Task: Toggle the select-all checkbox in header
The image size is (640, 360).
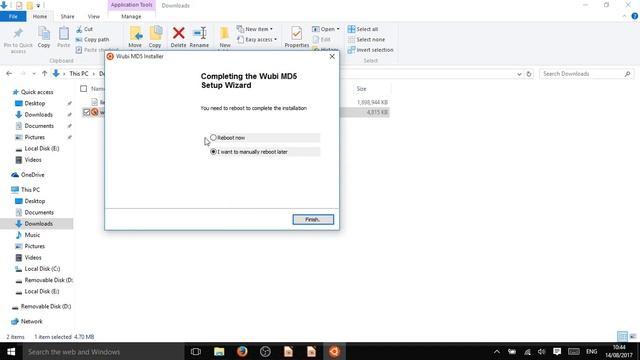Action: (x=83, y=89)
